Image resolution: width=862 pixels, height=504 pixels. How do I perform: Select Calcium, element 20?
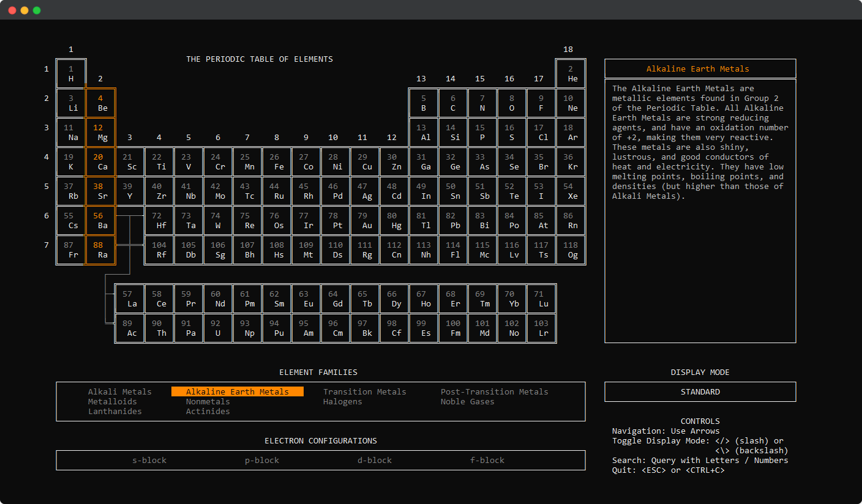pyautogui.click(x=100, y=161)
